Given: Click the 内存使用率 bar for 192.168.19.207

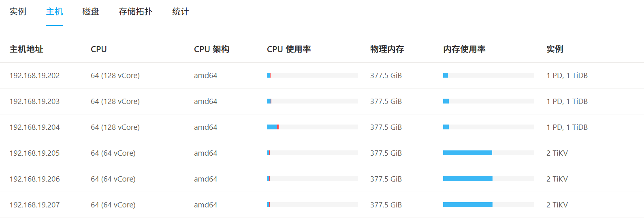Looking at the screenshot, I should (488, 205).
